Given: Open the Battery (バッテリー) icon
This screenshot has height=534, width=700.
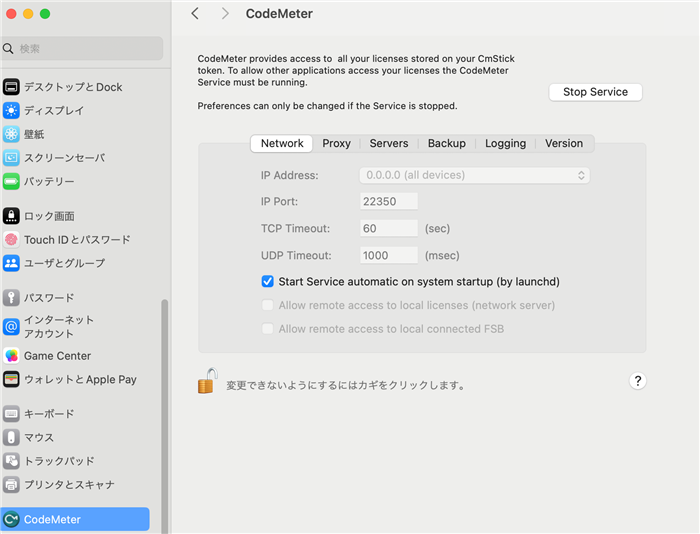Looking at the screenshot, I should click(11, 181).
